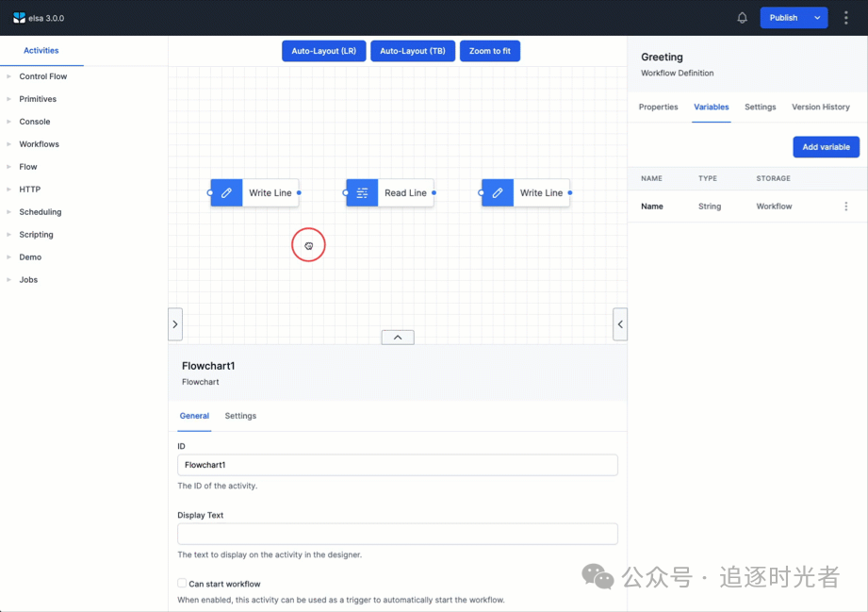Switch to Flowchart Settings tab
The height and width of the screenshot is (612, 868).
(240, 416)
